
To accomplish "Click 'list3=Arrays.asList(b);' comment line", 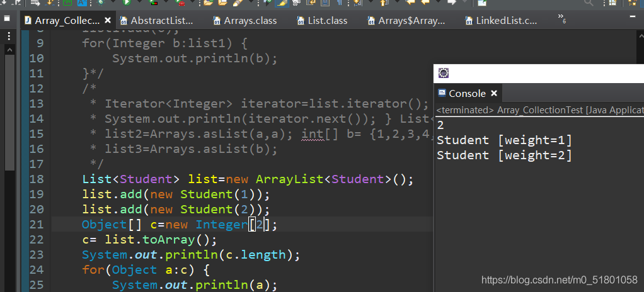I will tap(191, 149).
